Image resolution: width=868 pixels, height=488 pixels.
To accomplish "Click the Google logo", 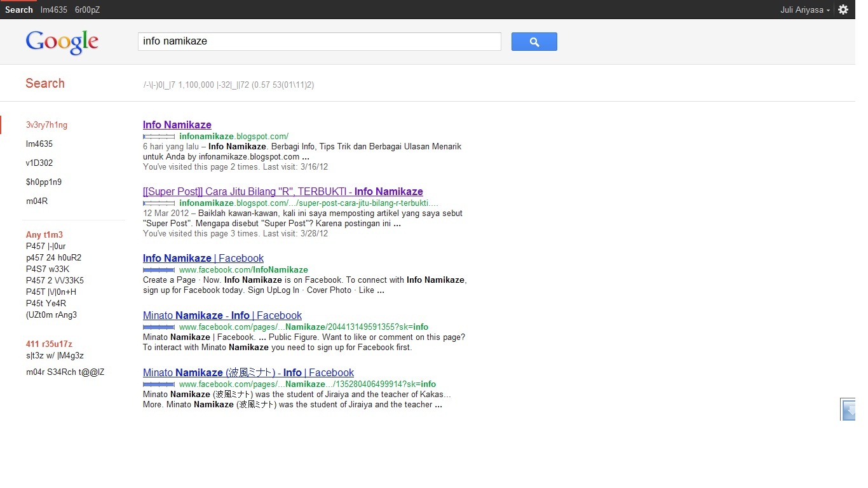I will [x=62, y=43].
